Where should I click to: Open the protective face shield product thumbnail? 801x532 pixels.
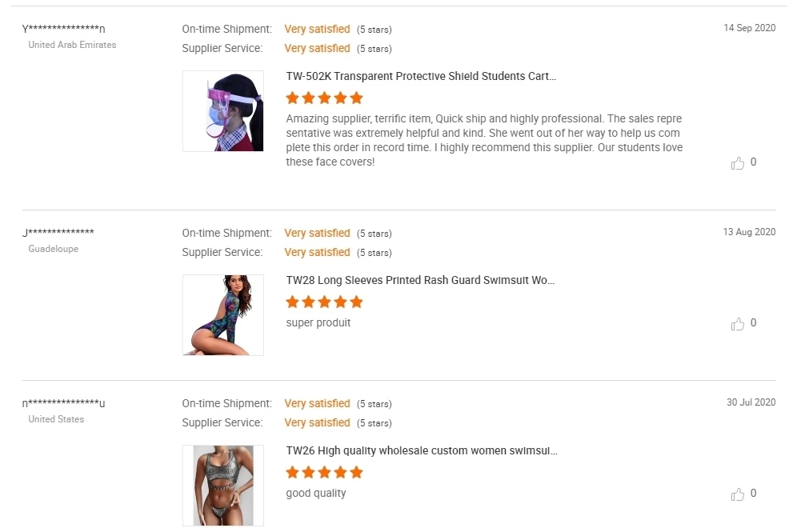pos(222,111)
